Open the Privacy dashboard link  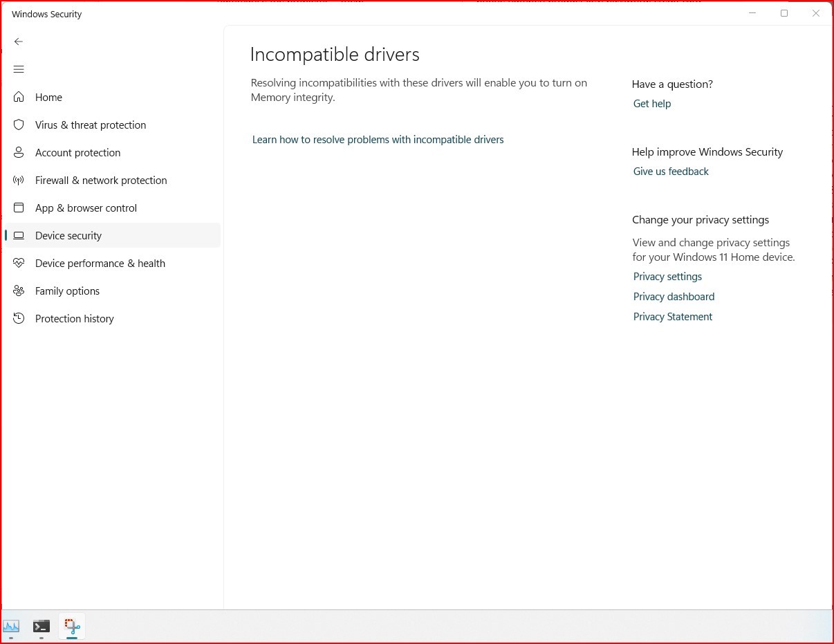[x=674, y=297]
